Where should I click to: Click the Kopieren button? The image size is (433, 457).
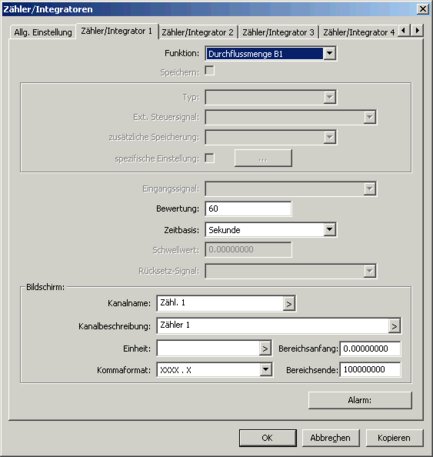394,438
